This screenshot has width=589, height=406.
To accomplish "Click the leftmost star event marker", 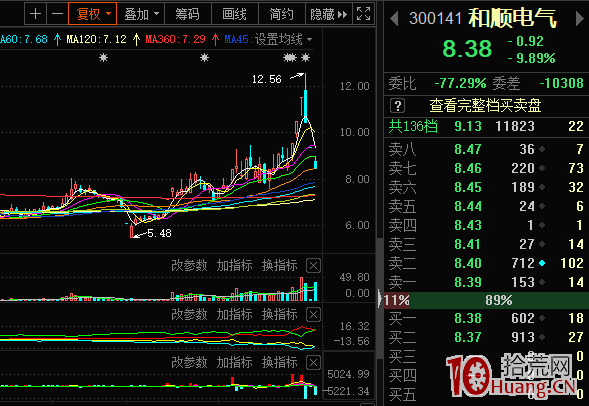I will [103, 57].
